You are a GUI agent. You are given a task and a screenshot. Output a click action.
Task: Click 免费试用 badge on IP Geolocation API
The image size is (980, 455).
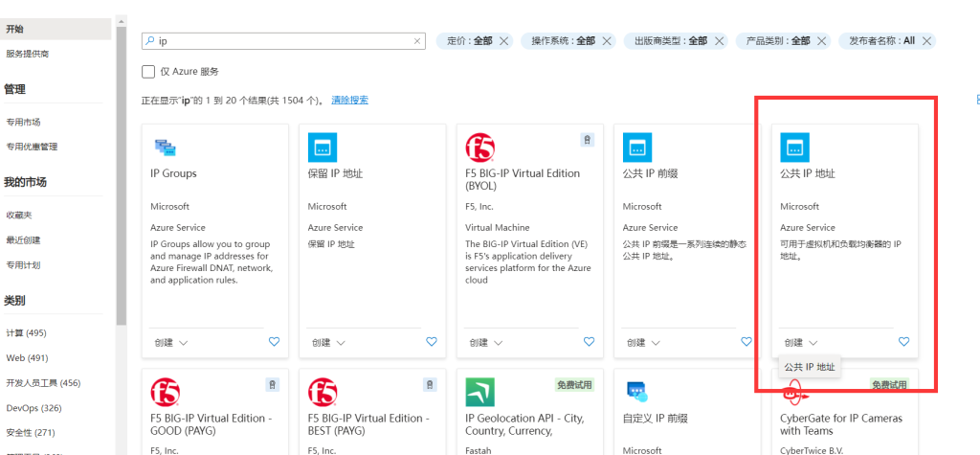574,384
